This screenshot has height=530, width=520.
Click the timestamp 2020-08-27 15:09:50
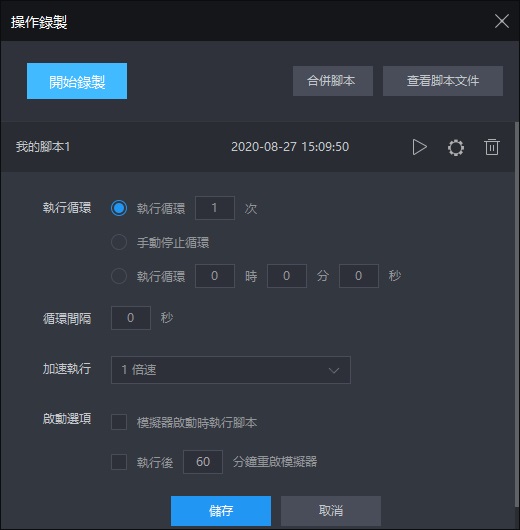[x=290, y=147]
